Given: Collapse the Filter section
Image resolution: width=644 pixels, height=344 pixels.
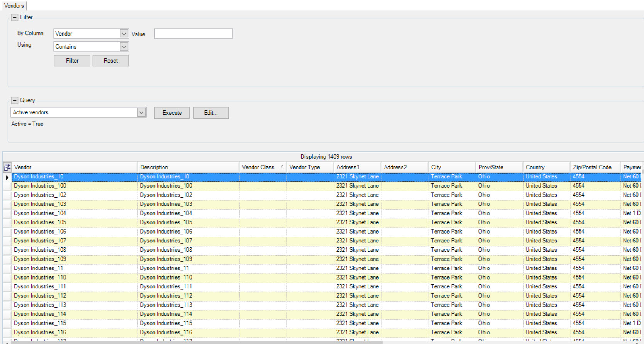Looking at the screenshot, I should (15, 17).
